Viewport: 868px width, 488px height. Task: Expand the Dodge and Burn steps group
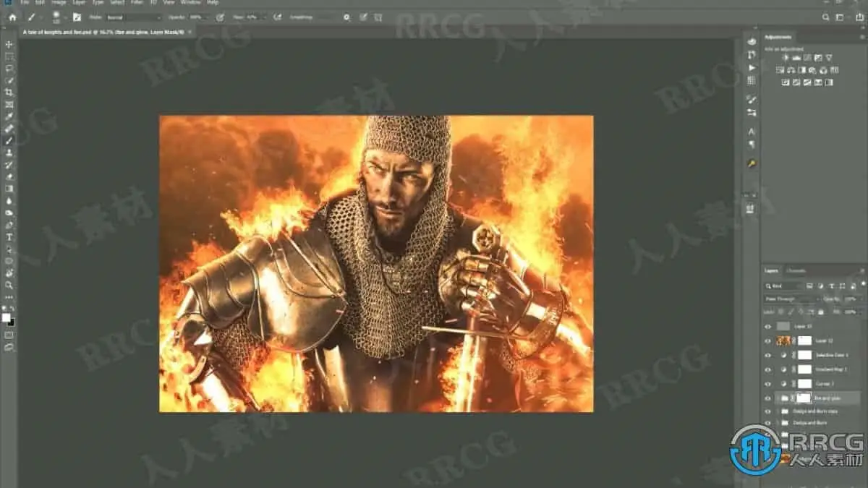777,411
